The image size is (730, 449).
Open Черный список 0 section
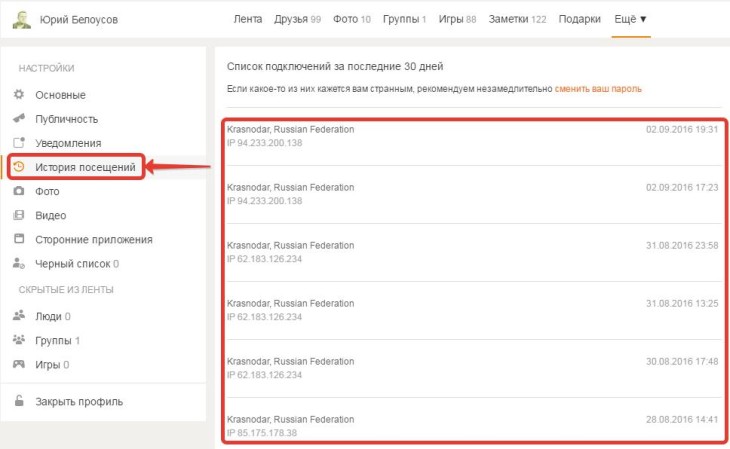click(x=77, y=264)
